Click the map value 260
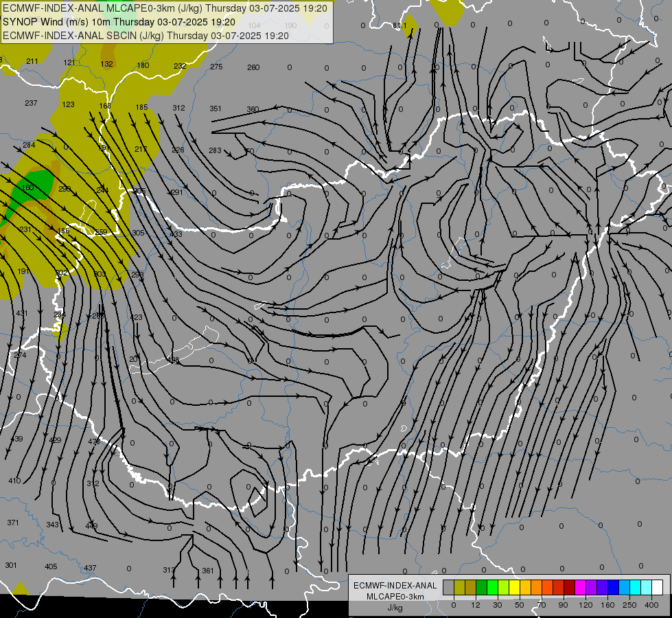The height and width of the screenshot is (618, 672). [253, 67]
